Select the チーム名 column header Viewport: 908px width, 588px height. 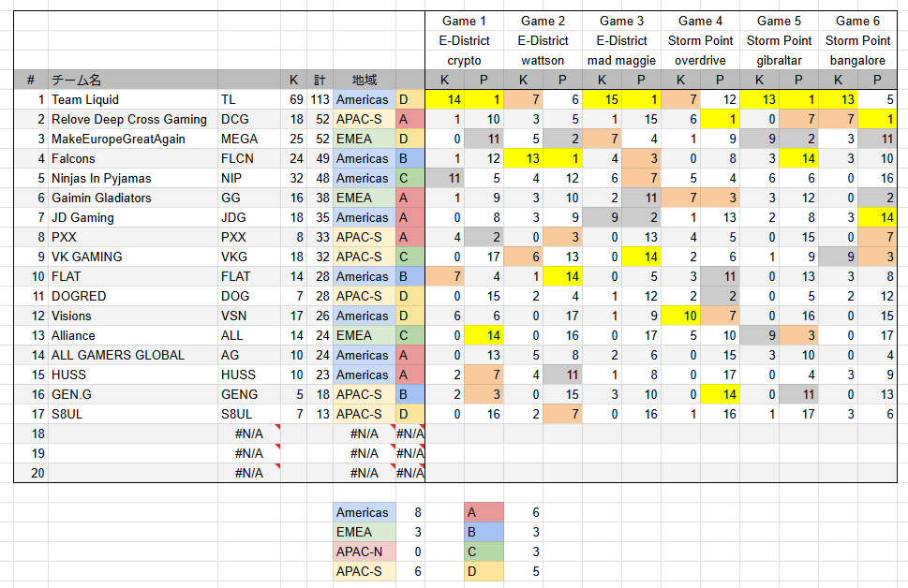(x=133, y=80)
